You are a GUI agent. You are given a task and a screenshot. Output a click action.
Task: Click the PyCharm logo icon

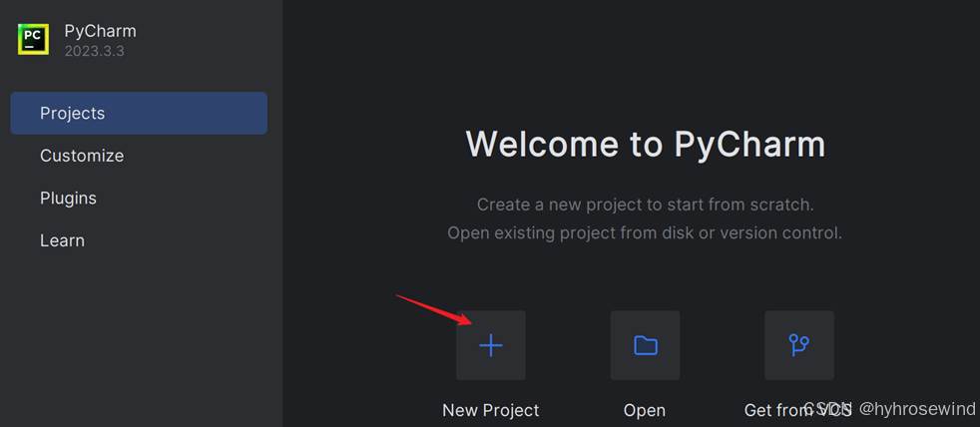tap(33, 39)
